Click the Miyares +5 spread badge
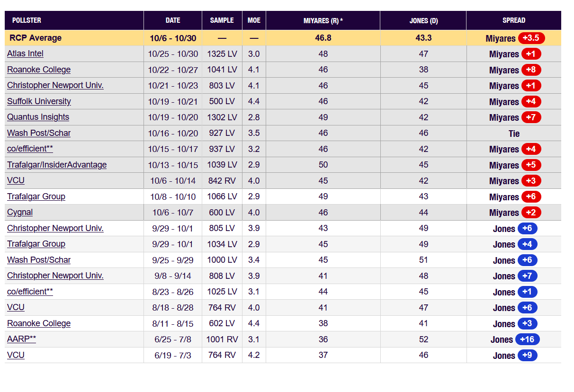 (x=531, y=165)
